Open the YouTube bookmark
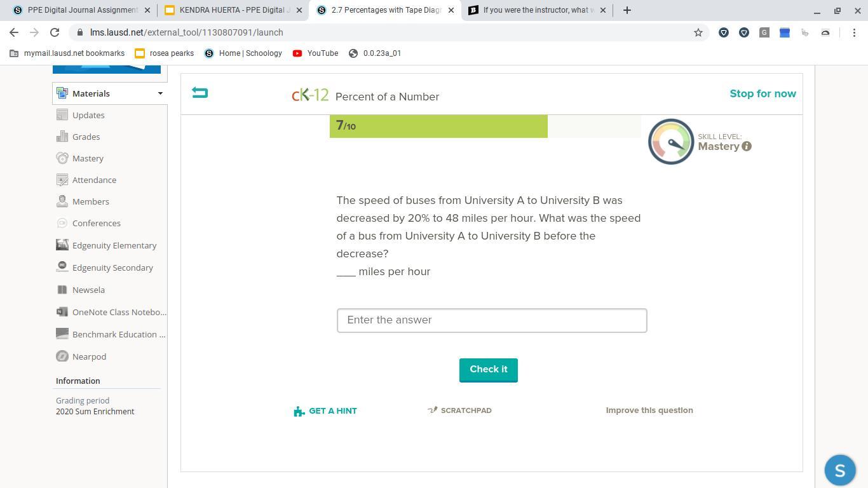This screenshot has height=488, width=868. click(315, 53)
